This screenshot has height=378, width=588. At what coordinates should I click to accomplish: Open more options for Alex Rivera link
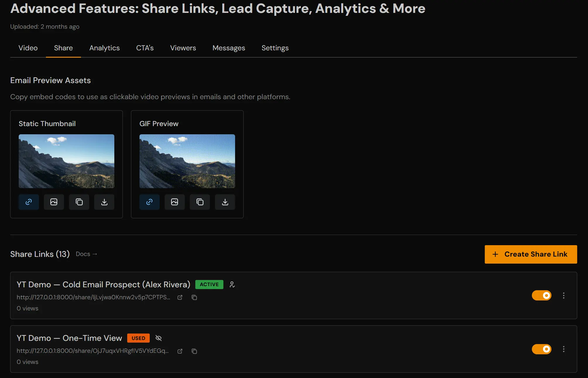[564, 295]
